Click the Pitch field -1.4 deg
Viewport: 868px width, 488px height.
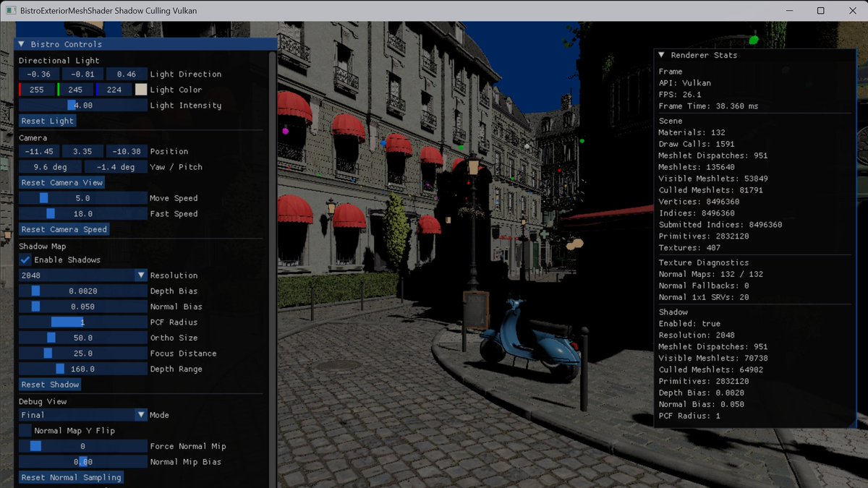point(116,167)
